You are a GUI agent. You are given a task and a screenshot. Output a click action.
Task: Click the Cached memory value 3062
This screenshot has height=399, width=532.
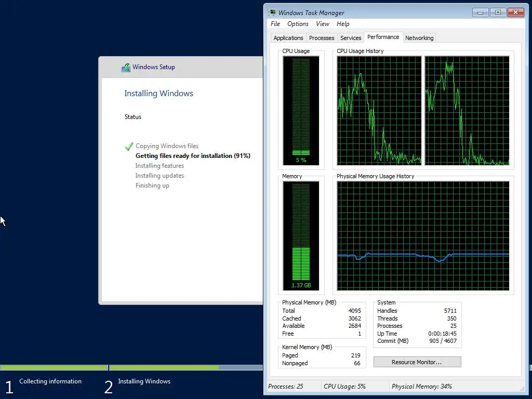[x=354, y=318]
